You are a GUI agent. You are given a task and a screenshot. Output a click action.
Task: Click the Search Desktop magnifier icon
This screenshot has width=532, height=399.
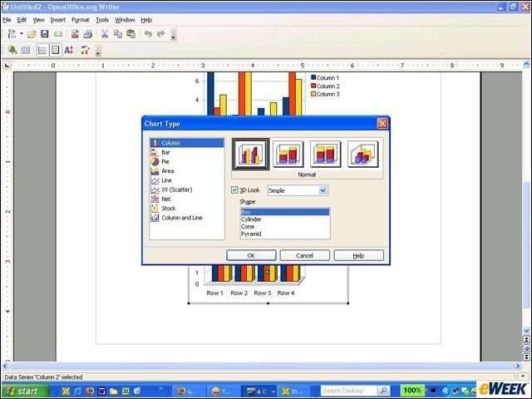(x=383, y=391)
